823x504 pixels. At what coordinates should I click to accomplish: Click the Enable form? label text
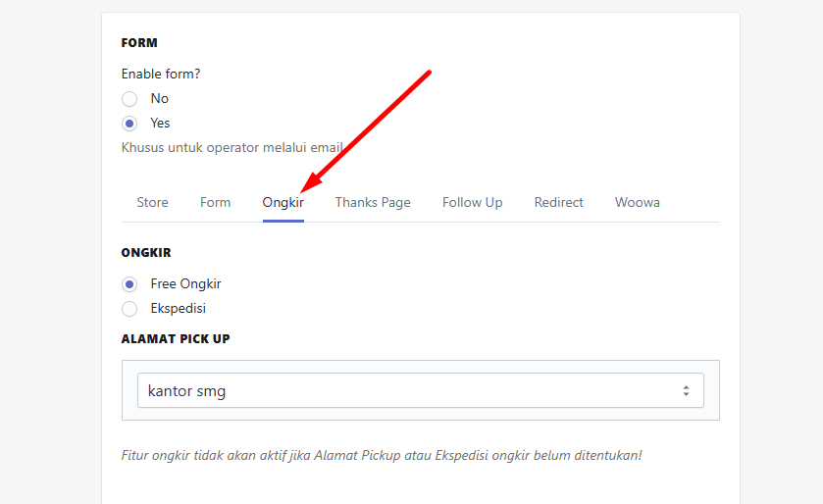click(161, 74)
